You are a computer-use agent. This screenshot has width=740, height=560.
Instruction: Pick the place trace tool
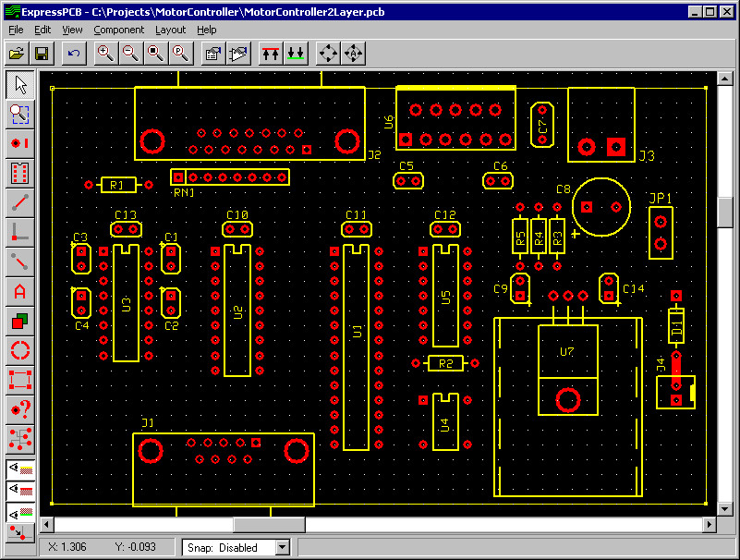[20, 202]
